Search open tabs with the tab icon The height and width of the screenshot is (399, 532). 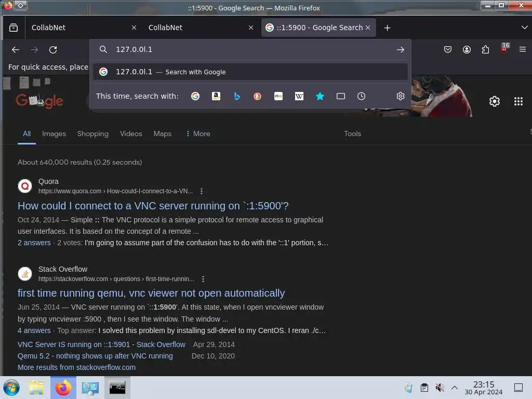pyautogui.click(x=341, y=96)
